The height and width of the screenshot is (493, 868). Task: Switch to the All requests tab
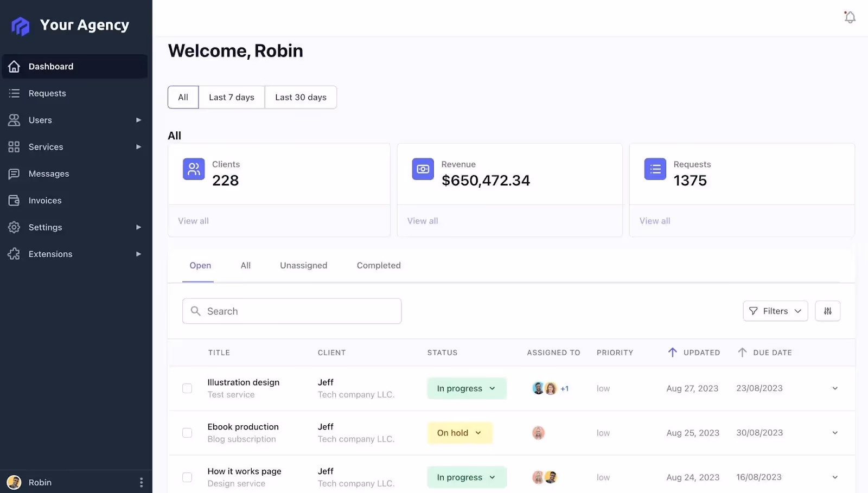pyautogui.click(x=246, y=265)
